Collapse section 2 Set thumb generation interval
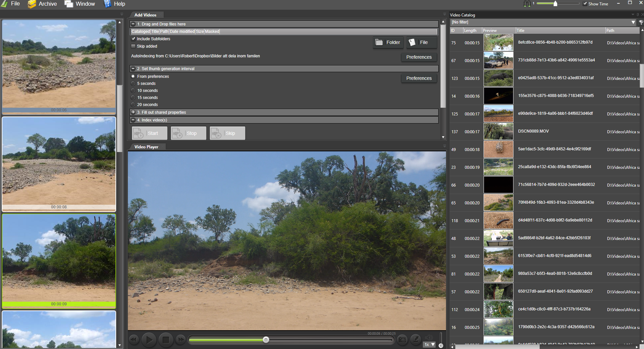 click(x=133, y=68)
